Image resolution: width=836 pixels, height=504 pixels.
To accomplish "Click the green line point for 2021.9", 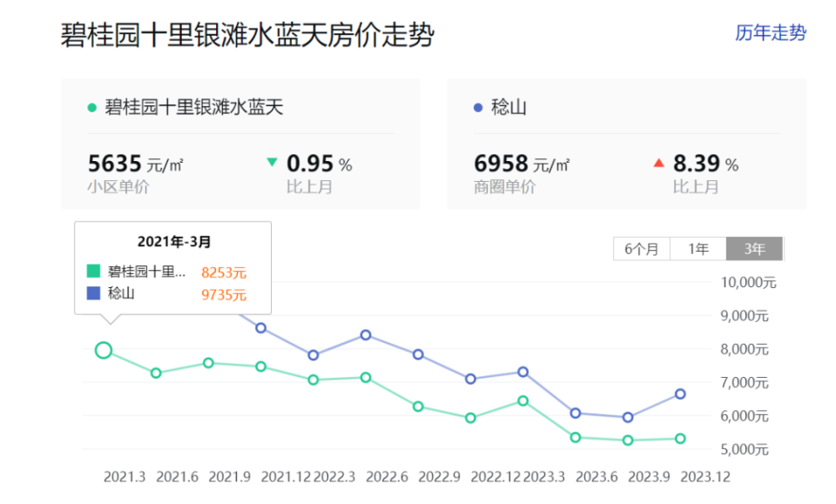I will click(x=208, y=363).
